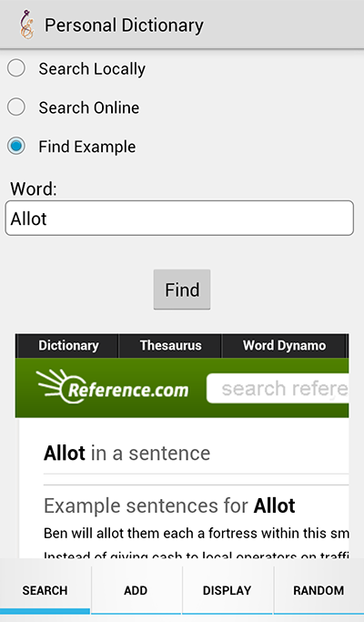This screenshot has width=364, height=622.
Task: Click the search reference box on Reference.com
Action: pyautogui.click(x=278, y=388)
